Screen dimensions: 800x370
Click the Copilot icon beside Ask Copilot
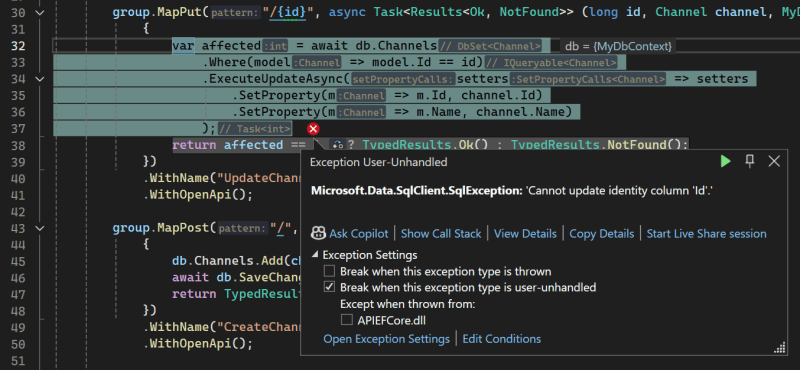coord(318,234)
